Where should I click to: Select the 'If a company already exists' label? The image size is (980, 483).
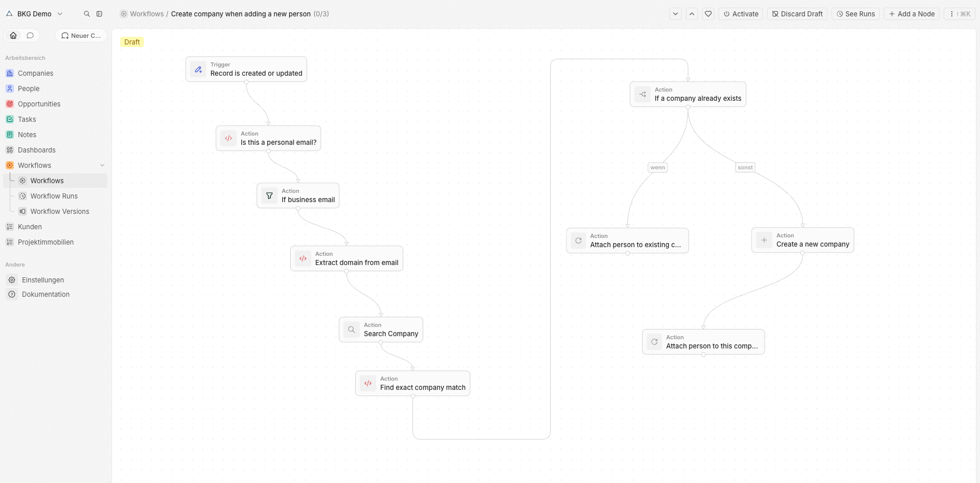click(x=698, y=98)
